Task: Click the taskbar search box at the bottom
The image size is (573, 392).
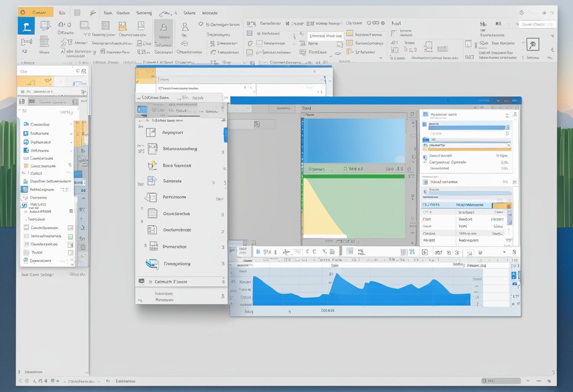Action: tap(501, 381)
